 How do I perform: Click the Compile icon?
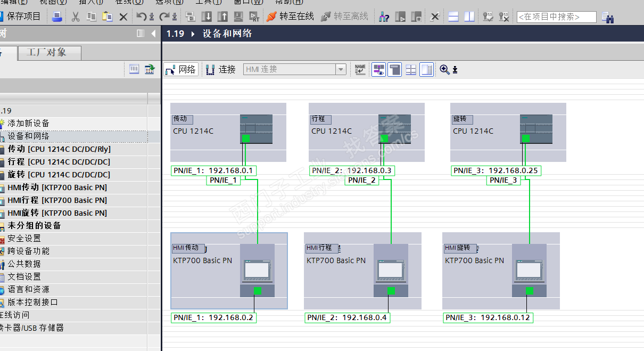[x=191, y=17]
